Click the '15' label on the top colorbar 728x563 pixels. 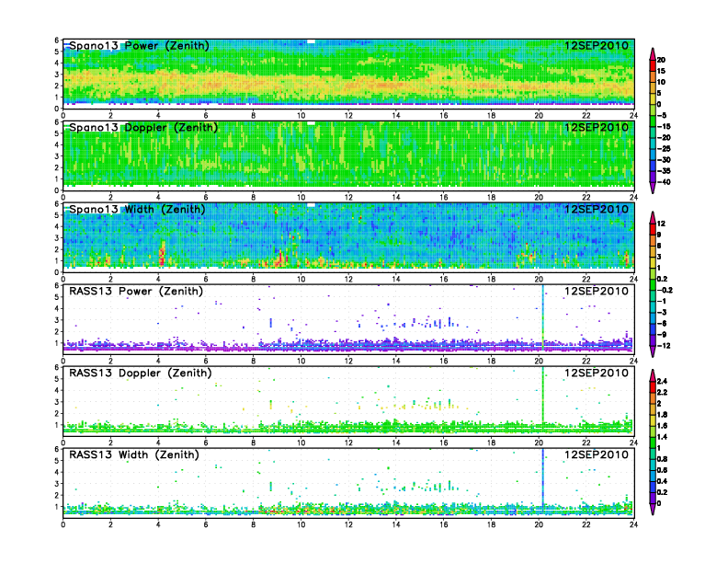click(x=661, y=71)
